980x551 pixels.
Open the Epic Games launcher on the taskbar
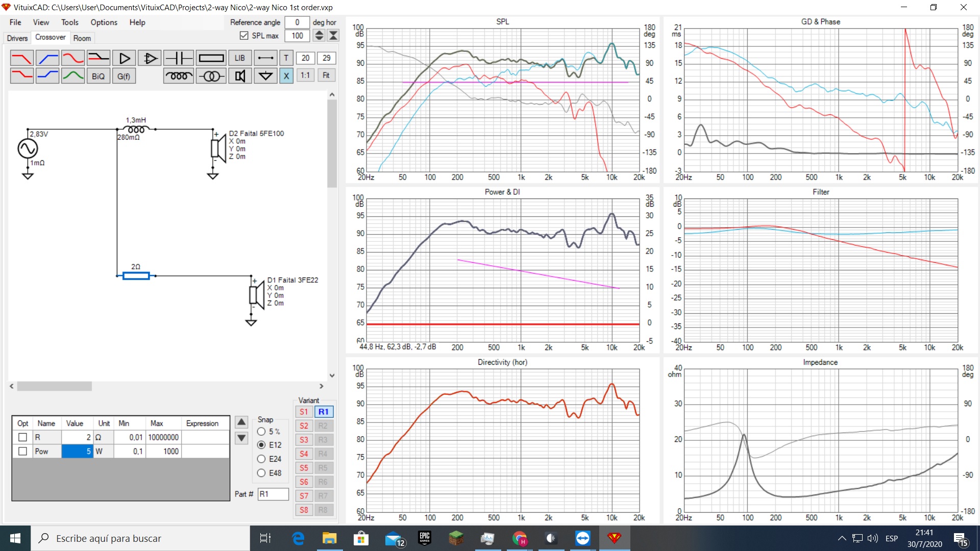tap(424, 538)
